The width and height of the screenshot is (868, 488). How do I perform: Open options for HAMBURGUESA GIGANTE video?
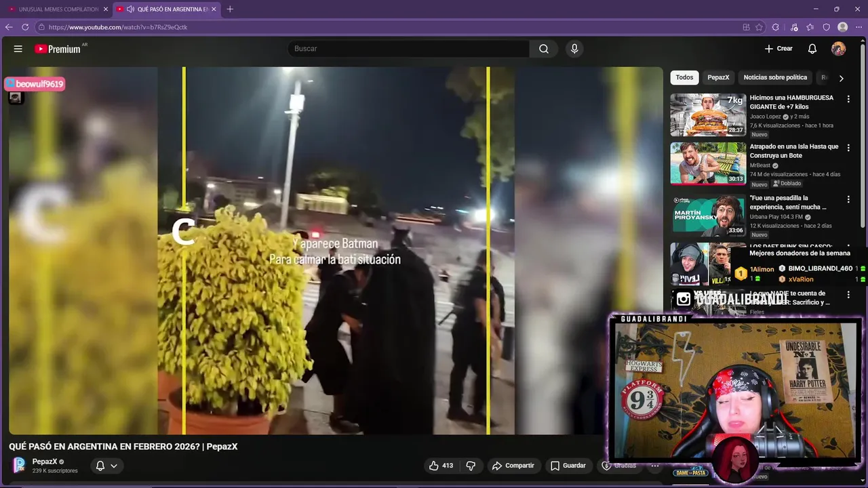848,99
